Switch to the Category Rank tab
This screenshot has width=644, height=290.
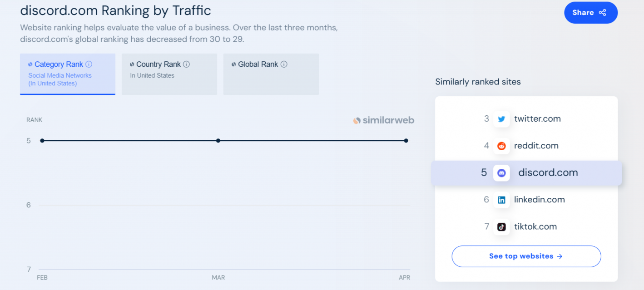tap(67, 74)
